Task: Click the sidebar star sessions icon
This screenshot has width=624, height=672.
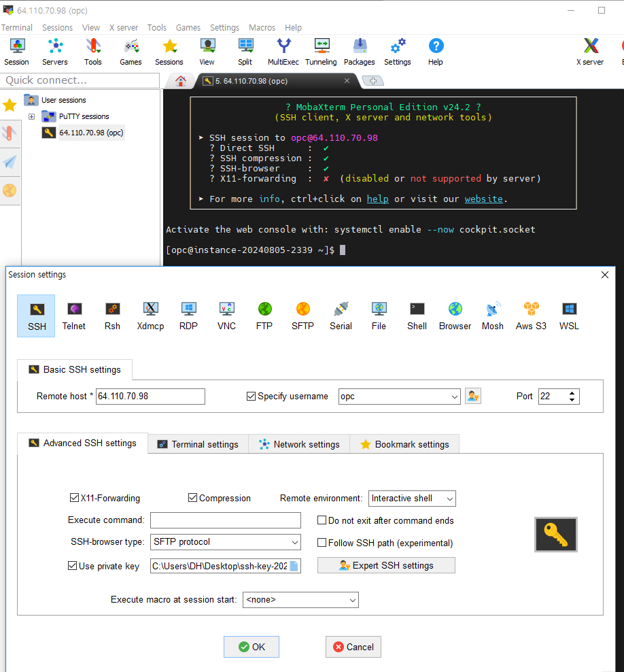Action: [10, 105]
